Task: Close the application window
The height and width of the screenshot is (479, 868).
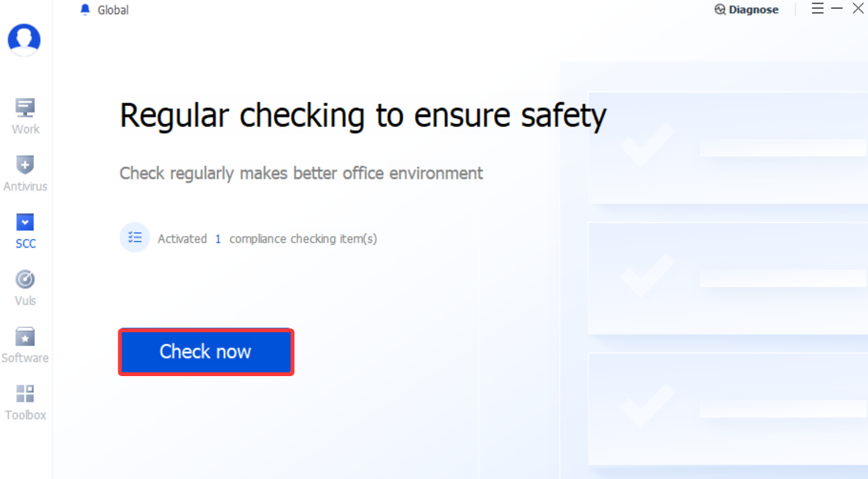Action: point(858,8)
